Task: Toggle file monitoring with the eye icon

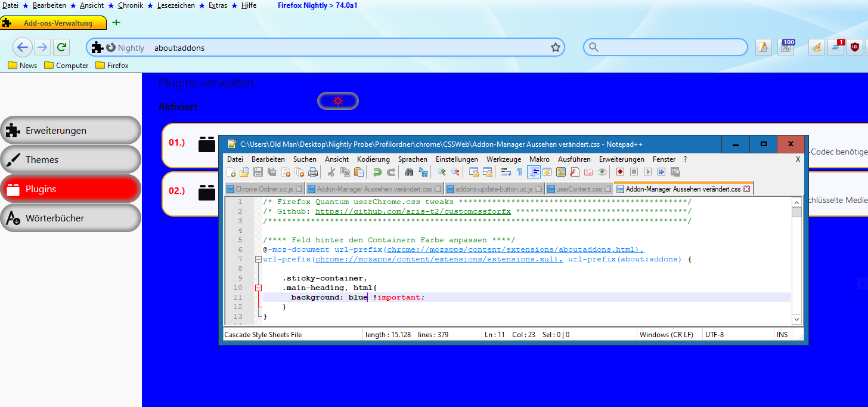Action: 602,172
